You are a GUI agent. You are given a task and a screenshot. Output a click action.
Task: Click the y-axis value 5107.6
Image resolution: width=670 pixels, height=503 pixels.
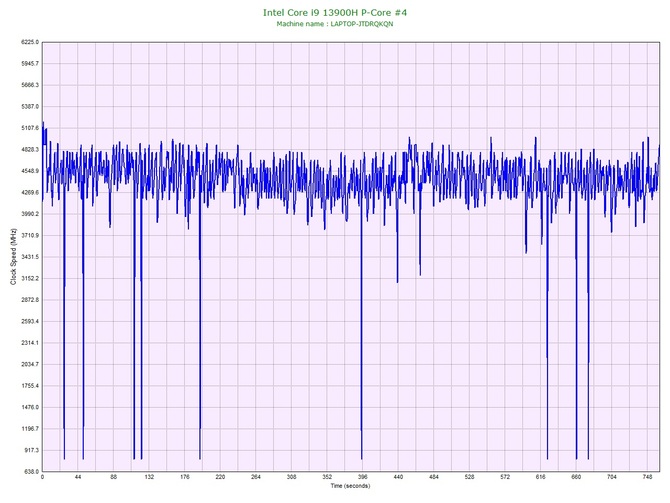(30, 128)
